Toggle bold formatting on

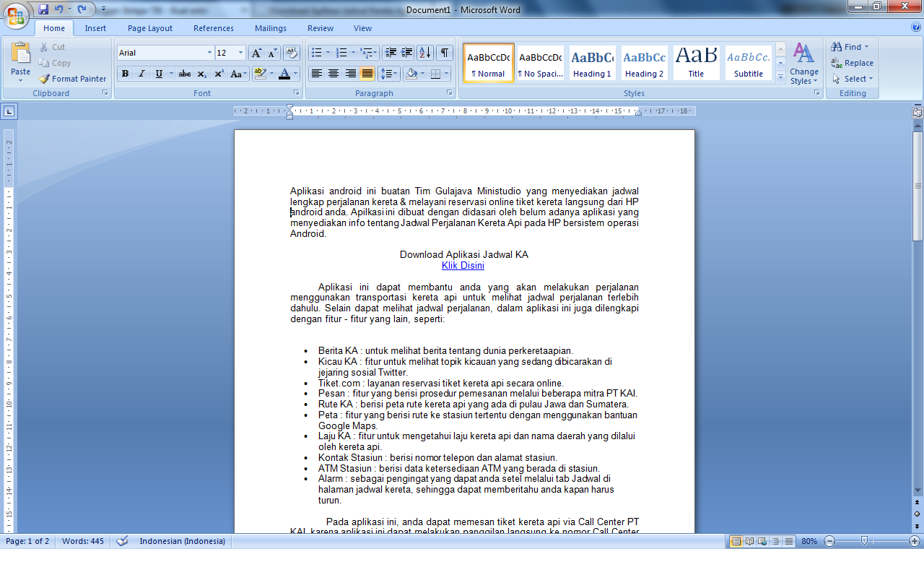124,74
